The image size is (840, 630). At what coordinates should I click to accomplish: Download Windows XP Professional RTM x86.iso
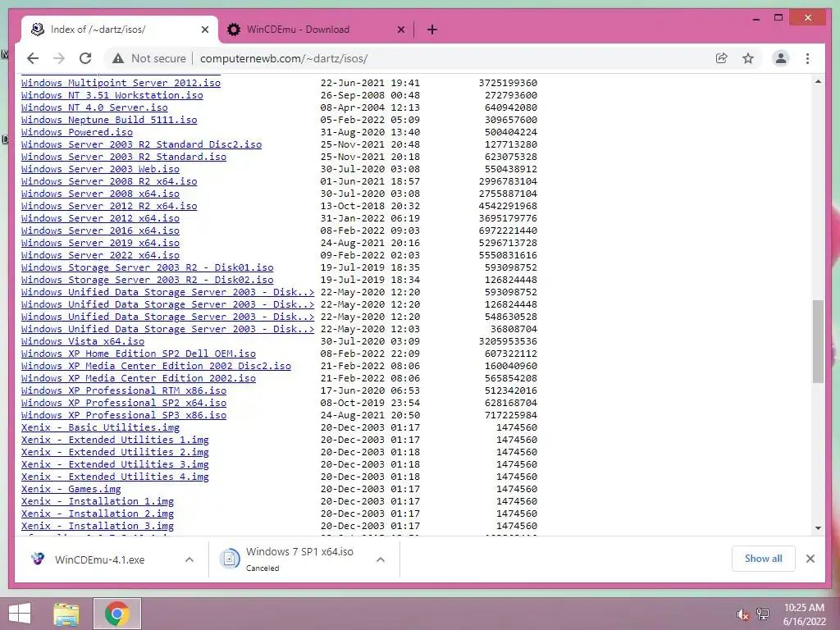(x=124, y=391)
